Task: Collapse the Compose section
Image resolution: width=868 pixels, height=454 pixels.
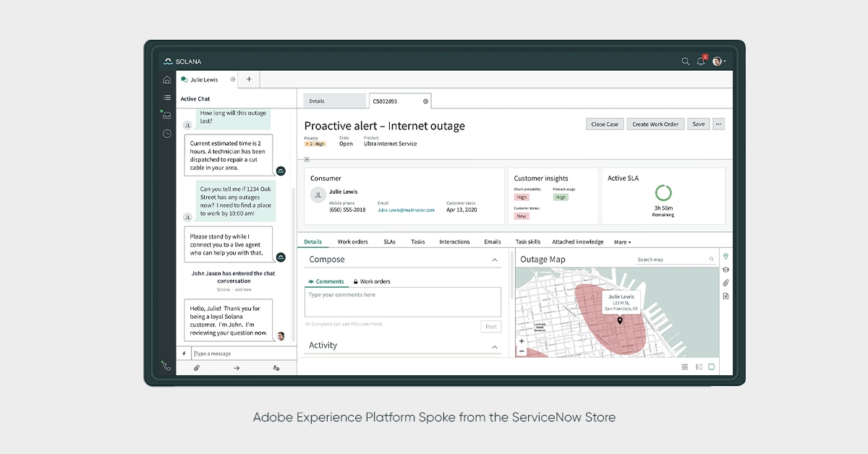Action: (x=495, y=260)
